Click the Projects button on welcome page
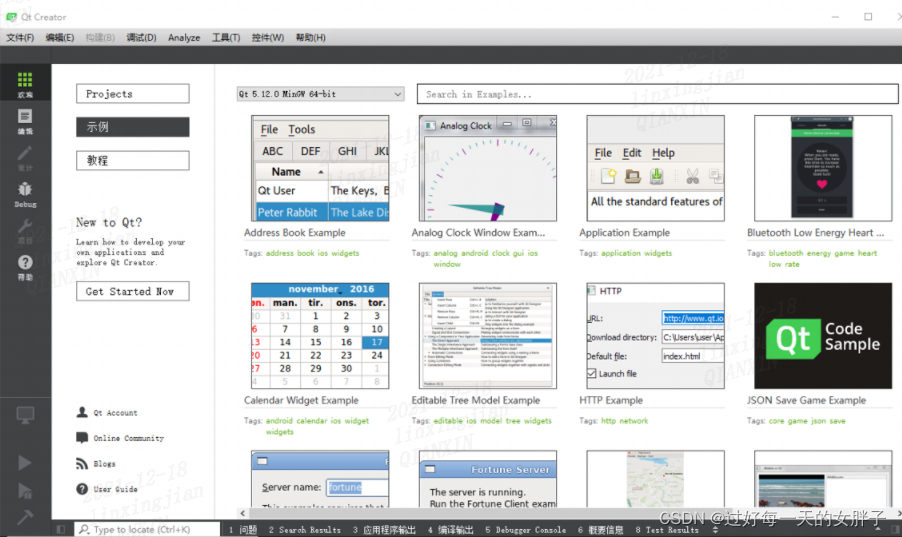 (x=132, y=94)
